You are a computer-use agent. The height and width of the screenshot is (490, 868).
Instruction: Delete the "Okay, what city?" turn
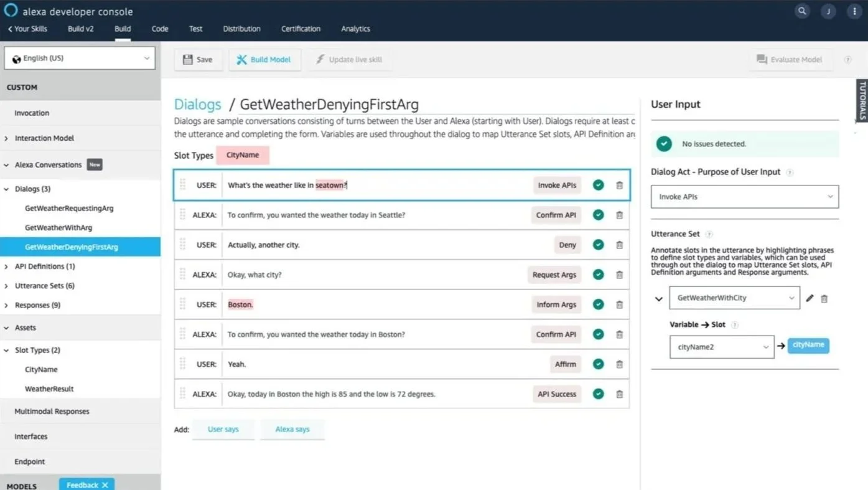[619, 275]
